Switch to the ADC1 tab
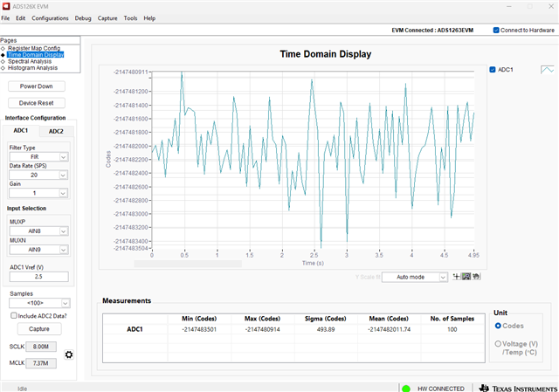Viewport: 559px width, 392px height. point(21,131)
